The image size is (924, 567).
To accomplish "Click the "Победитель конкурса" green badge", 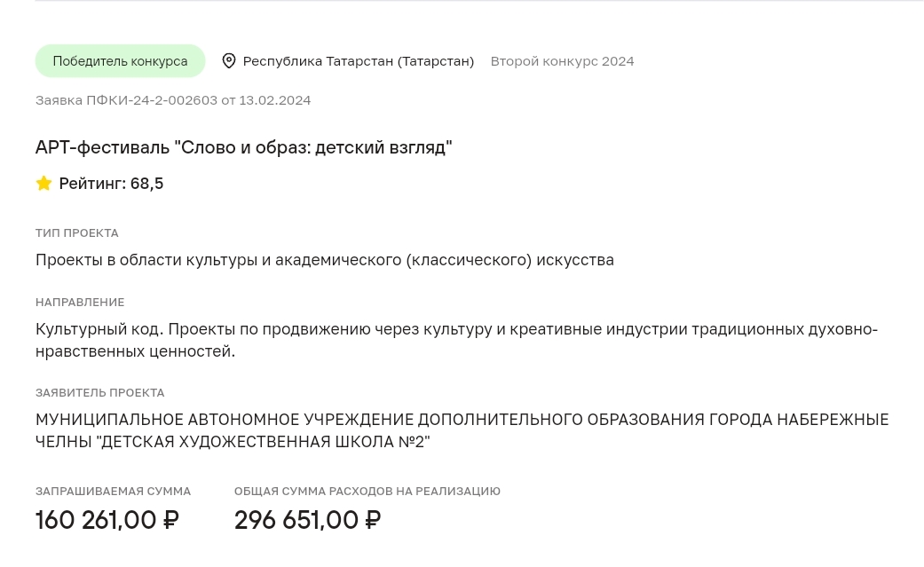I will click(120, 61).
